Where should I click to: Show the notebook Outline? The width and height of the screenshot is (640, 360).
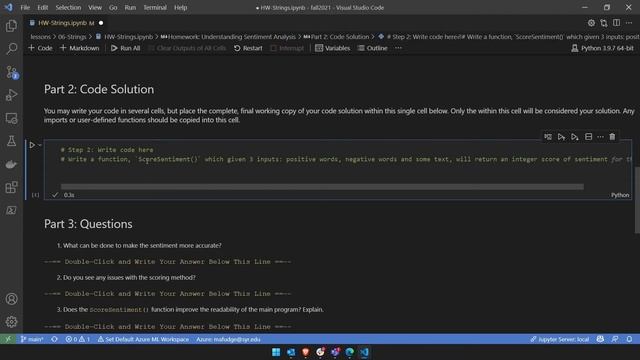[x=372, y=48]
